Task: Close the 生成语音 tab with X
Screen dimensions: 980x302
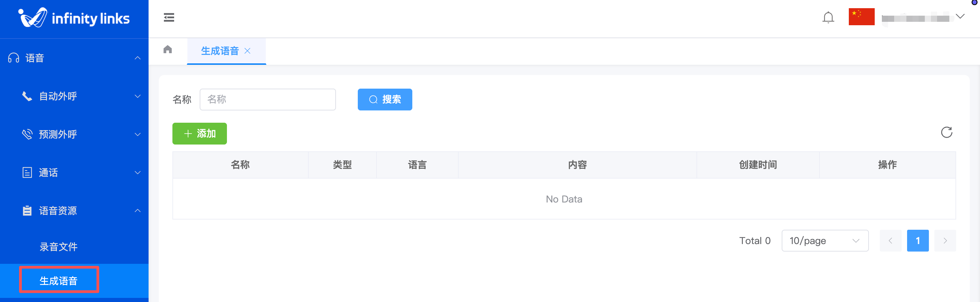Action: [247, 51]
